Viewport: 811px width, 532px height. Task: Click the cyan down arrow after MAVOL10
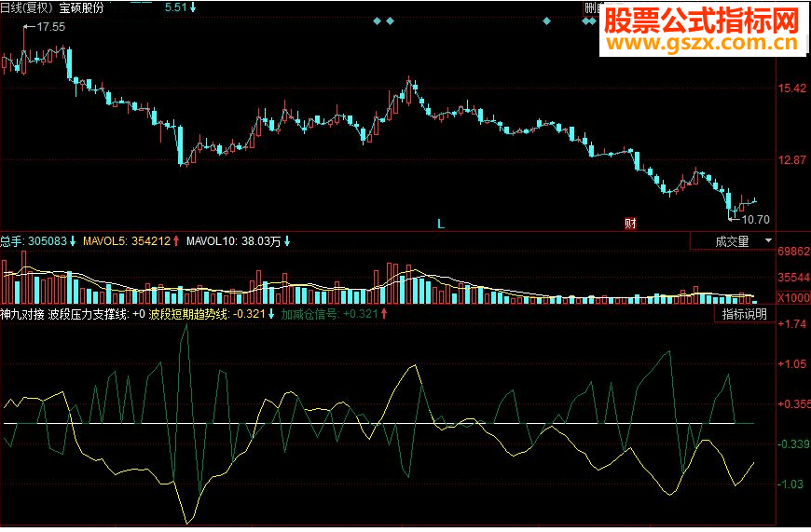(287, 241)
